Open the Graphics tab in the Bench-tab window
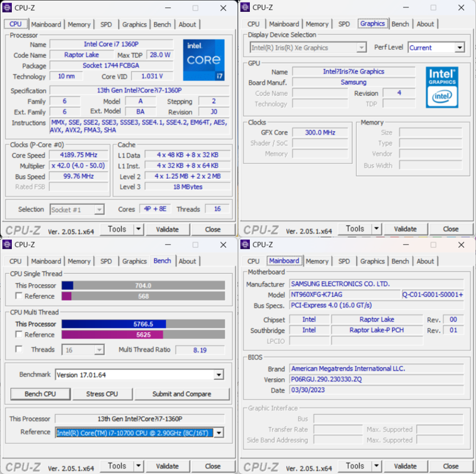476x474 pixels. 134,261
